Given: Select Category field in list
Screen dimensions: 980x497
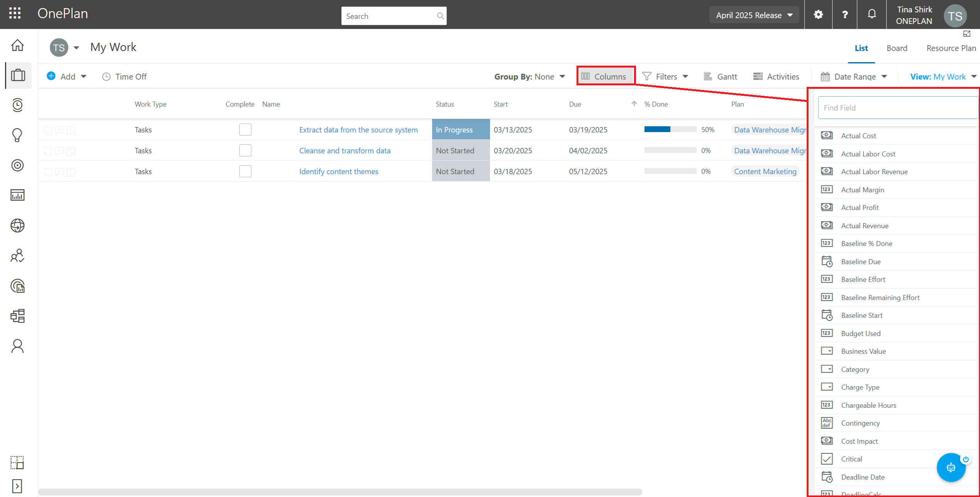Looking at the screenshot, I should (896, 369).
